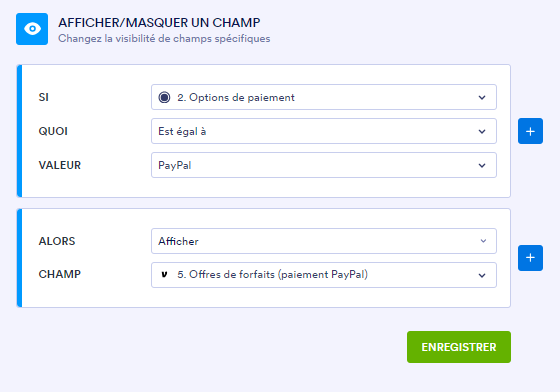Click '5. Offres de forfaits (paiement PayPal)' text
Viewport: 560px width, 392px height.
click(272, 275)
